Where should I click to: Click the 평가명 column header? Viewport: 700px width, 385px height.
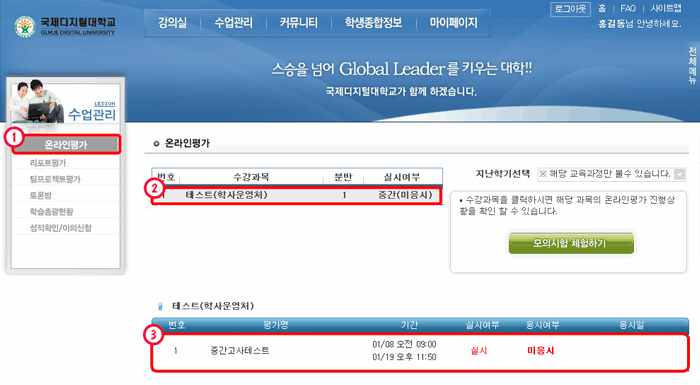click(275, 325)
